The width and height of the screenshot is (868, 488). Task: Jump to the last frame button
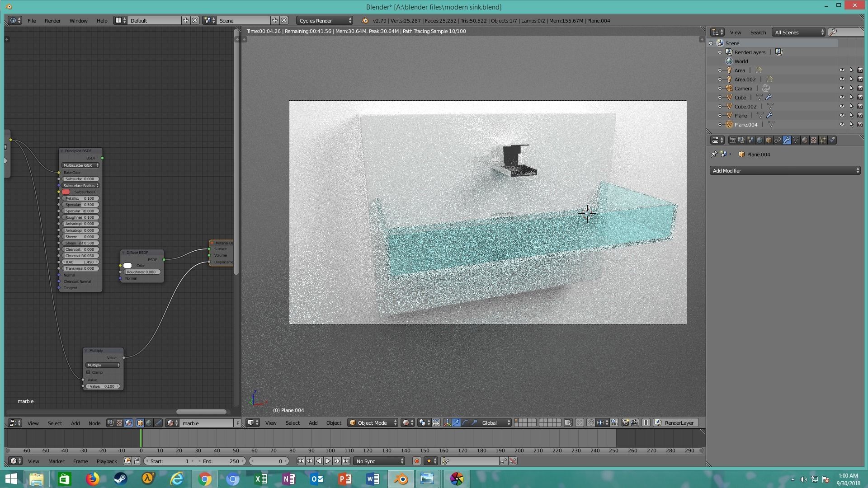point(346,461)
